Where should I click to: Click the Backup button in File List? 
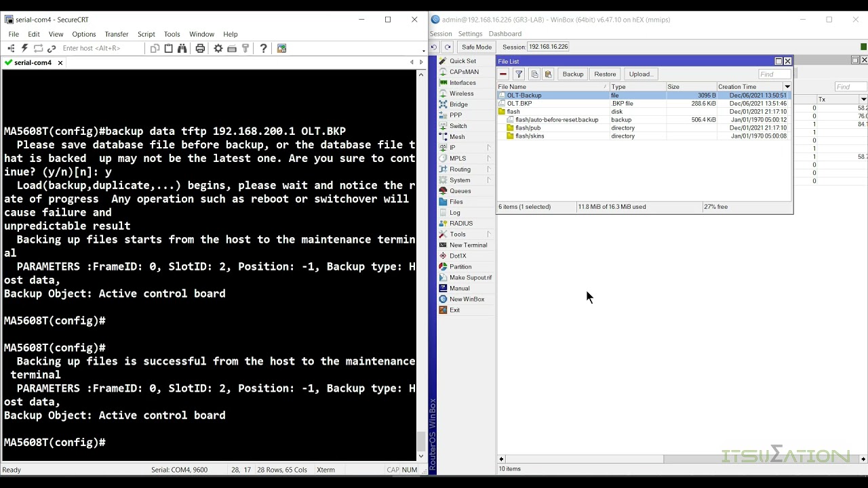[573, 74]
